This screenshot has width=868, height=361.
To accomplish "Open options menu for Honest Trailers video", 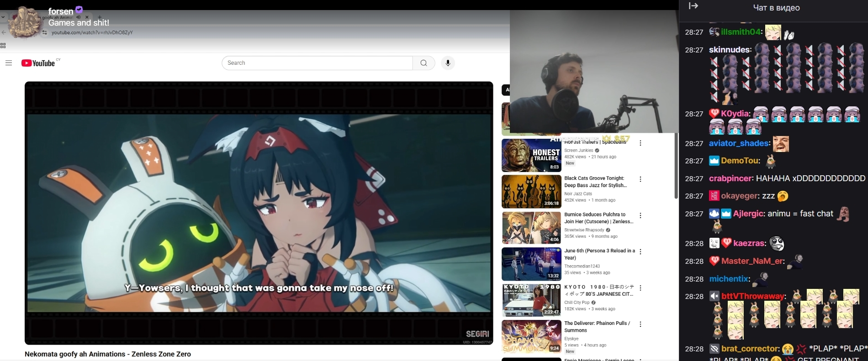I will (x=640, y=143).
